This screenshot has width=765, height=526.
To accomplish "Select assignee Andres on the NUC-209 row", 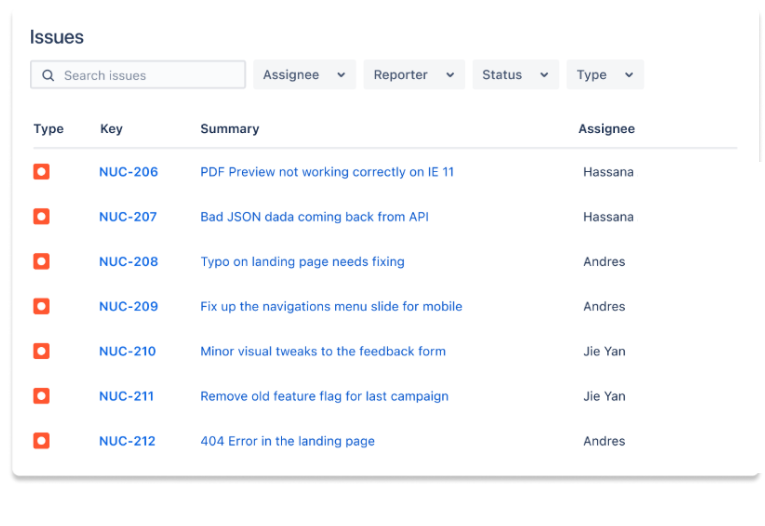I will pyautogui.click(x=604, y=306).
